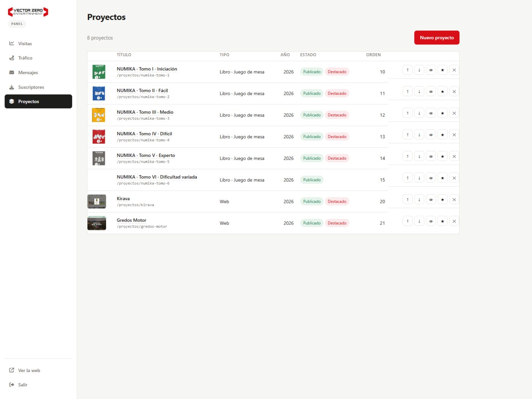
Task: Click Publicado badge on NUMIKA Tomo VI row
Action: [x=312, y=180]
